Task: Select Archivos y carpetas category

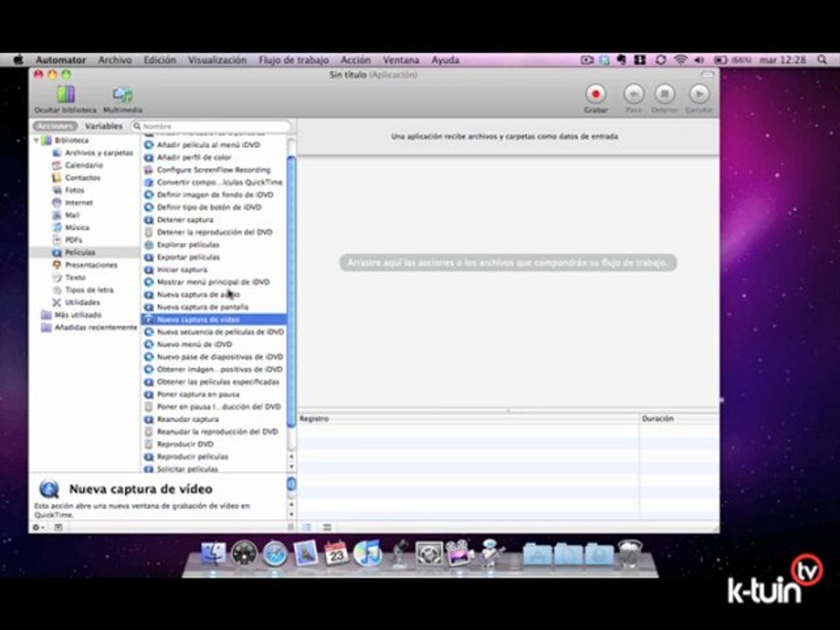Action: 99,152
